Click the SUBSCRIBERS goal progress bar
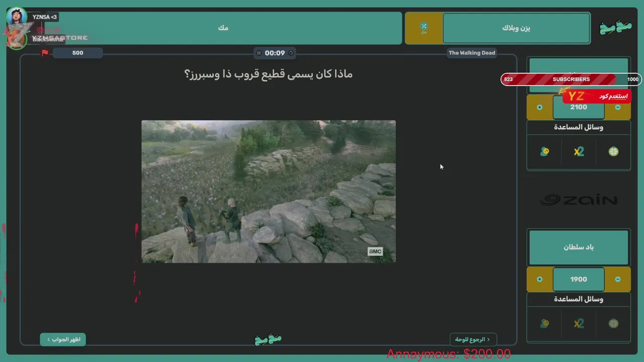 point(571,79)
